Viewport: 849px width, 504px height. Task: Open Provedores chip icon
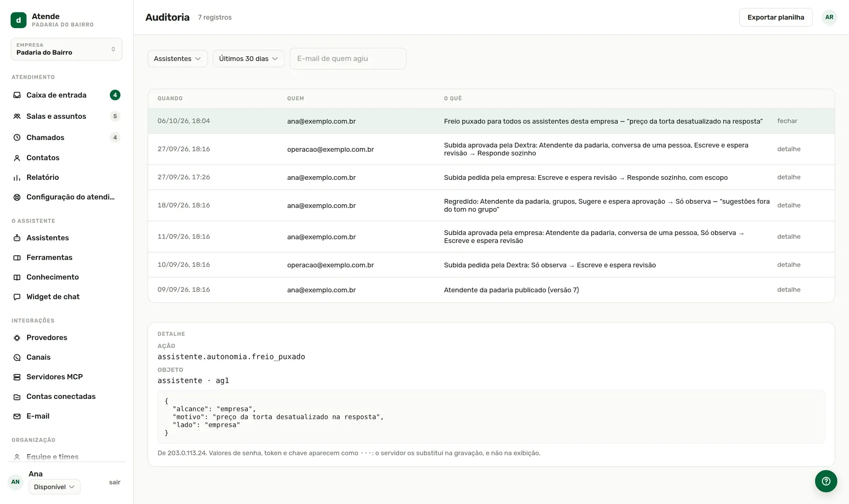pyautogui.click(x=17, y=337)
